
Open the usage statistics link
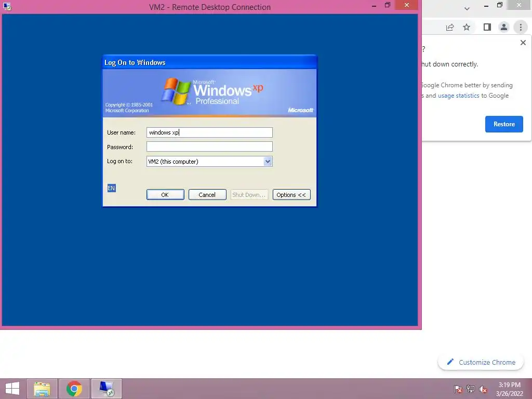[458, 96]
